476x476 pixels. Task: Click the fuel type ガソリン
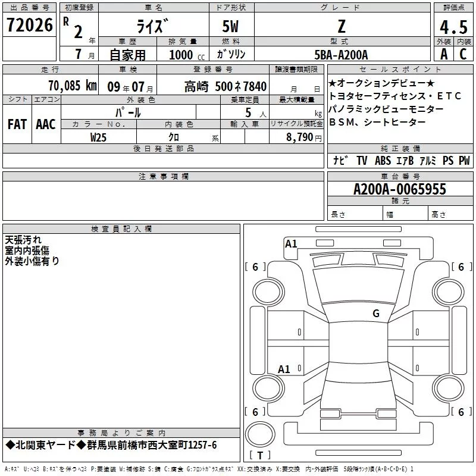(x=231, y=54)
